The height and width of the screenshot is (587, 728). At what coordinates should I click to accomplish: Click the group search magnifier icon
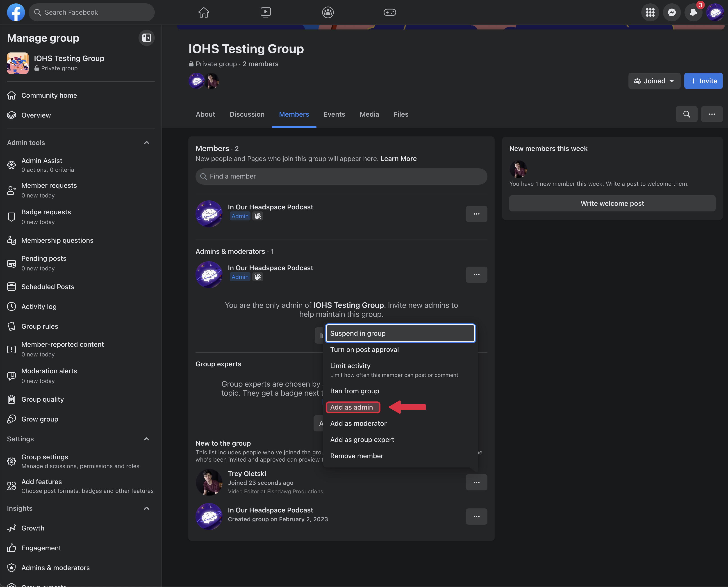pos(686,114)
